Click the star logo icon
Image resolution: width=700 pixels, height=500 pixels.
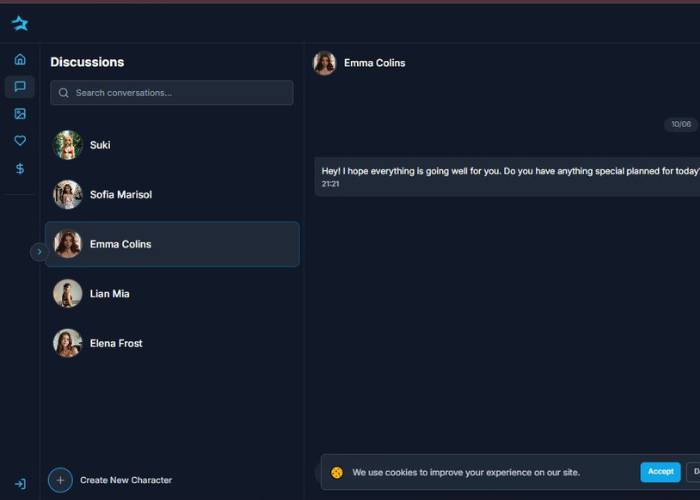[20, 23]
